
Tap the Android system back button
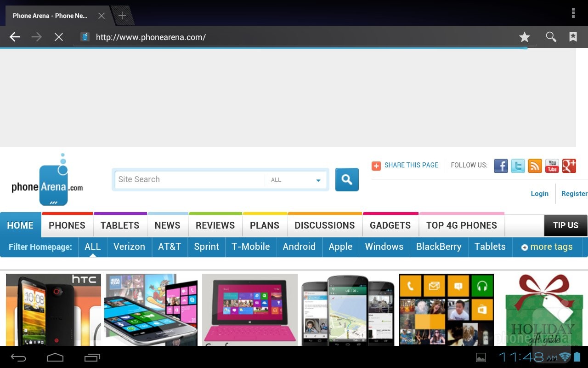coord(19,357)
